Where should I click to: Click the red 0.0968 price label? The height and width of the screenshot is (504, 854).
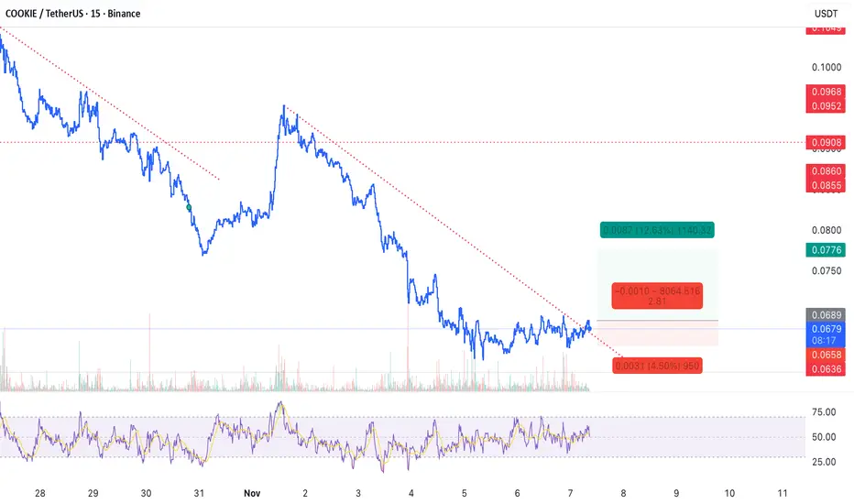[x=826, y=92]
